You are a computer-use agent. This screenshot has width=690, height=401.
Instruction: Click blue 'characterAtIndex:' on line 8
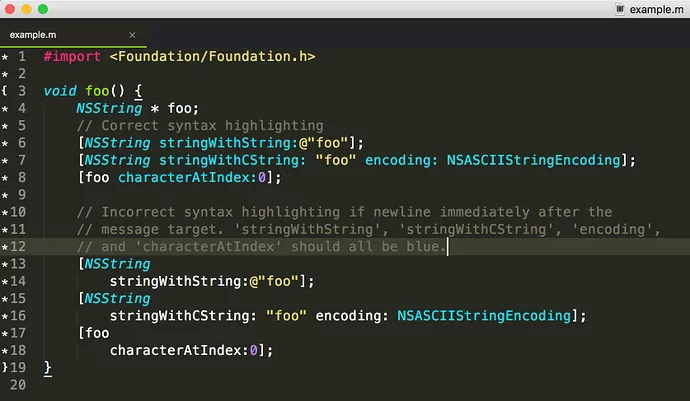[187, 177]
